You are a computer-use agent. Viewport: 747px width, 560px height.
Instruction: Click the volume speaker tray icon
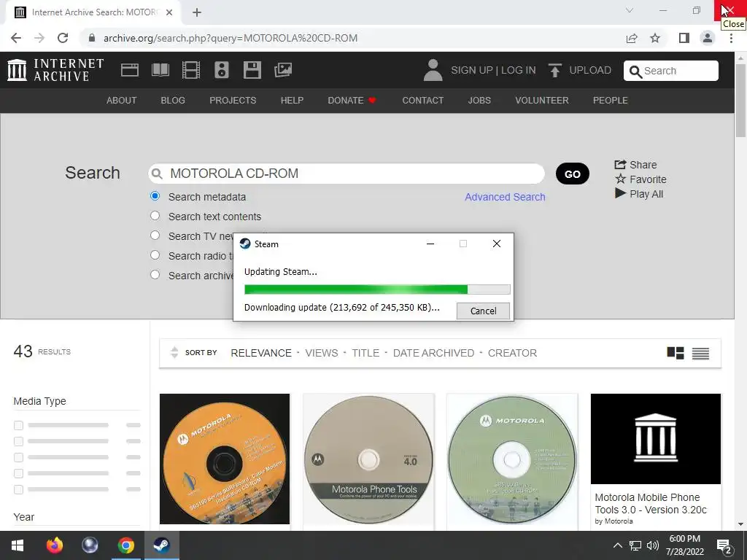(653, 545)
